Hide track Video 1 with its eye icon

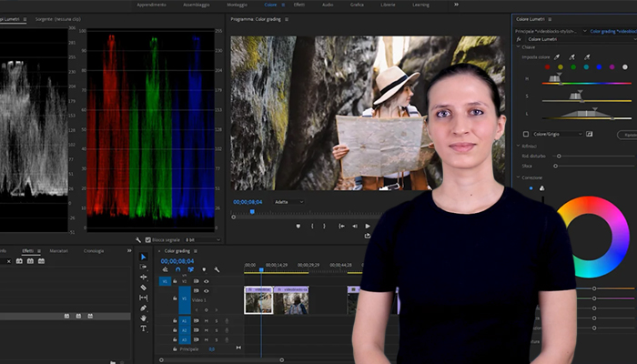click(x=207, y=291)
